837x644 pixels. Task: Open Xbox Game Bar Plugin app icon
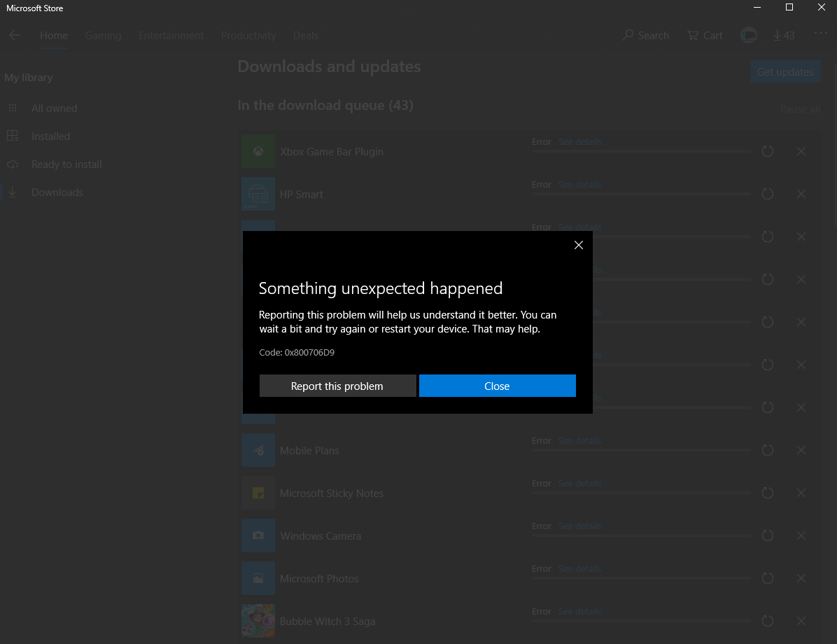[258, 151]
